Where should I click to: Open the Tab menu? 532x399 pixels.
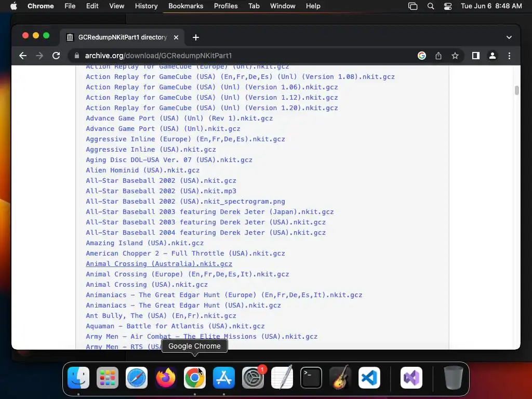click(x=254, y=6)
